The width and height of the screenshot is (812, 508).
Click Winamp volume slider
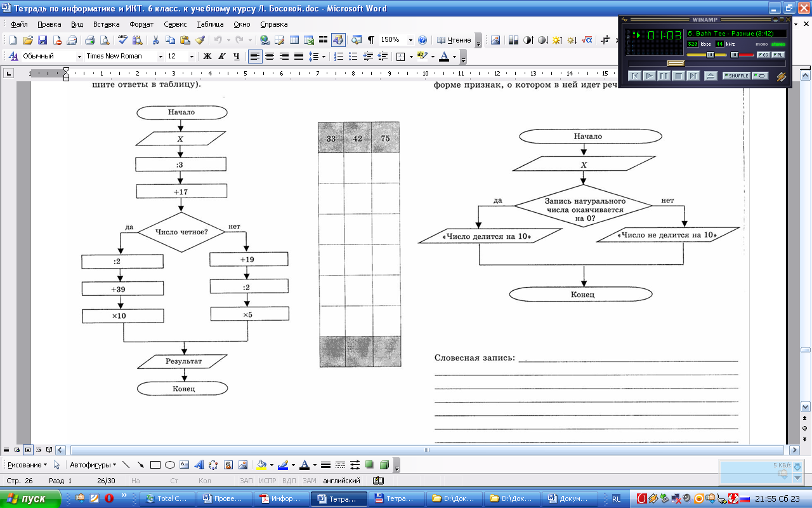(x=706, y=55)
